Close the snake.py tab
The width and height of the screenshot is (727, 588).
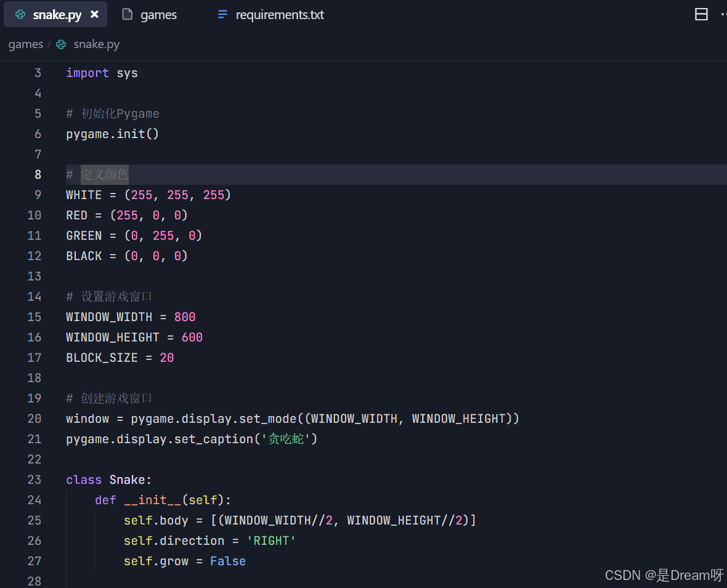click(x=94, y=14)
